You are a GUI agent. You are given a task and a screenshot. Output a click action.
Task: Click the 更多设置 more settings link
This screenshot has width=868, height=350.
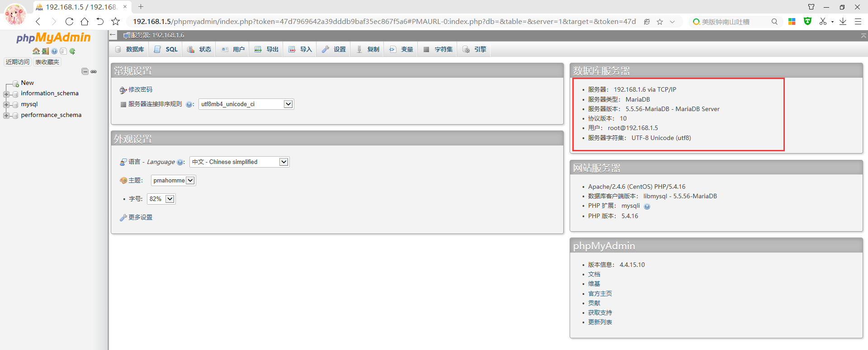pyautogui.click(x=140, y=217)
